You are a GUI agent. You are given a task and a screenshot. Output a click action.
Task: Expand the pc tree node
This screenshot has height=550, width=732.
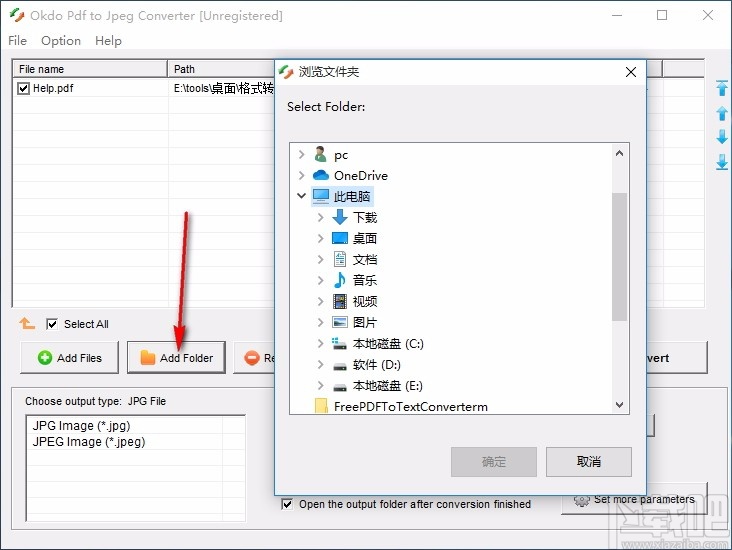(302, 154)
